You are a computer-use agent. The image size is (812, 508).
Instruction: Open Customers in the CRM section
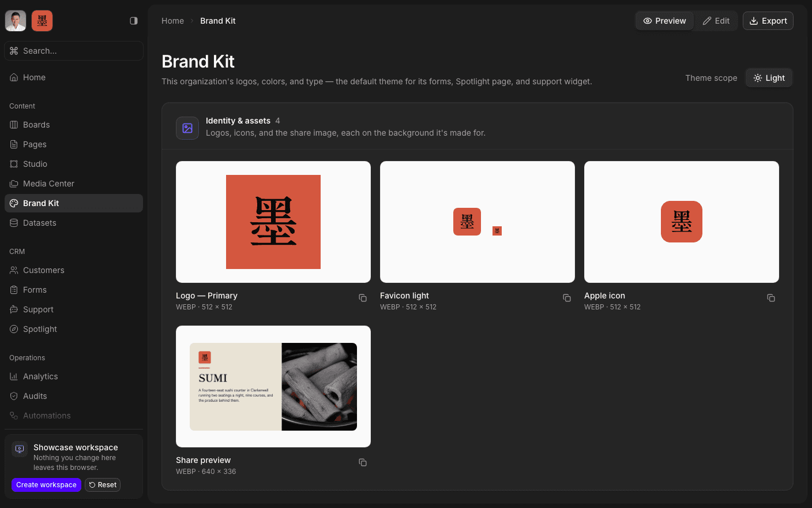[74, 270]
